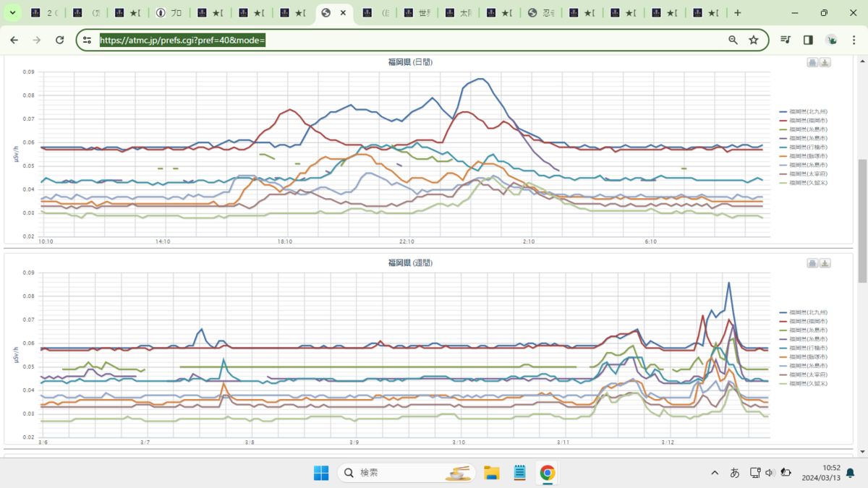The image size is (868, 488).
Task: Print the weekly 福岡県 (週間) chart
Action: click(x=812, y=264)
